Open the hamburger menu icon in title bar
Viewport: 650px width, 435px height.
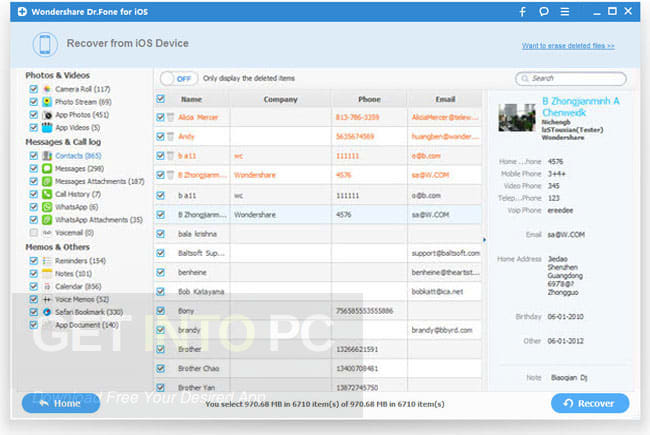click(x=565, y=12)
